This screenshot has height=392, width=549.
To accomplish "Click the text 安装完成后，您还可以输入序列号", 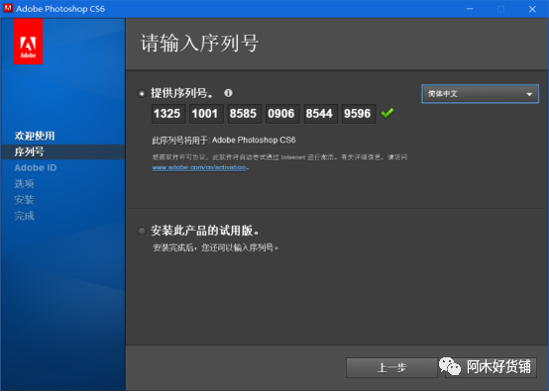I will (x=215, y=247).
